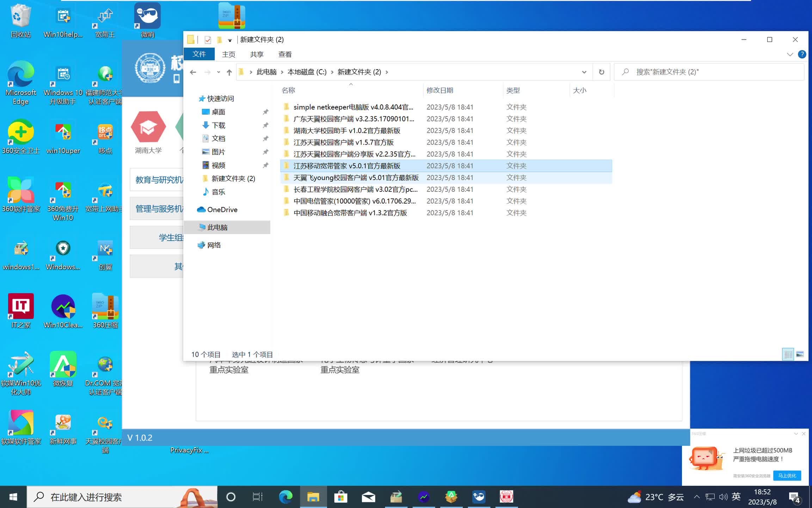812x508 pixels.
Task: Open the IT之家 desktop shortcut
Action: coord(21,311)
